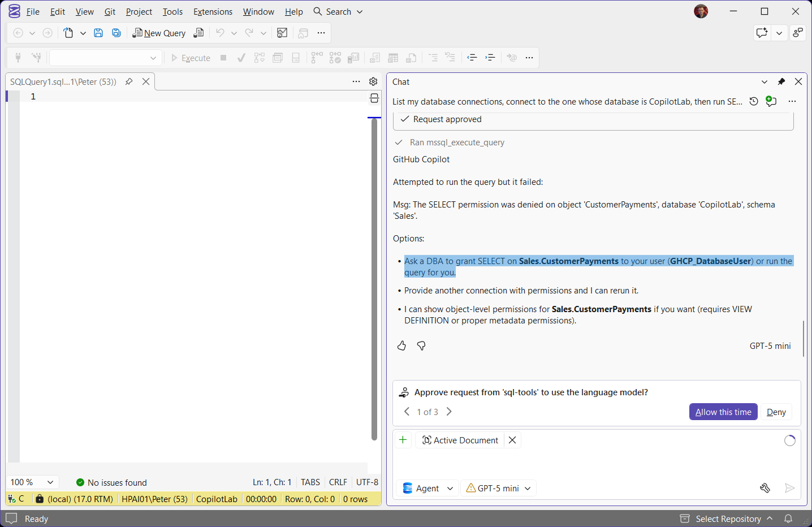Click Allow this time button
Viewport: 812px width, 527px height.
pos(723,412)
